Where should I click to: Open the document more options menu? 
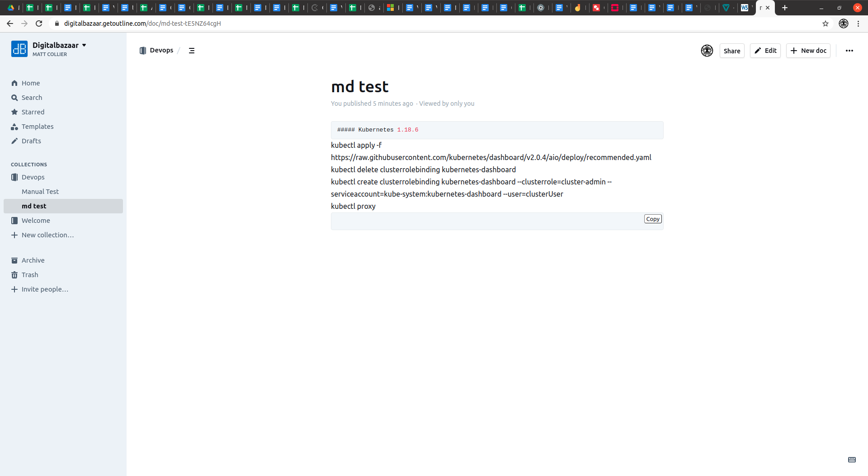[x=849, y=51]
